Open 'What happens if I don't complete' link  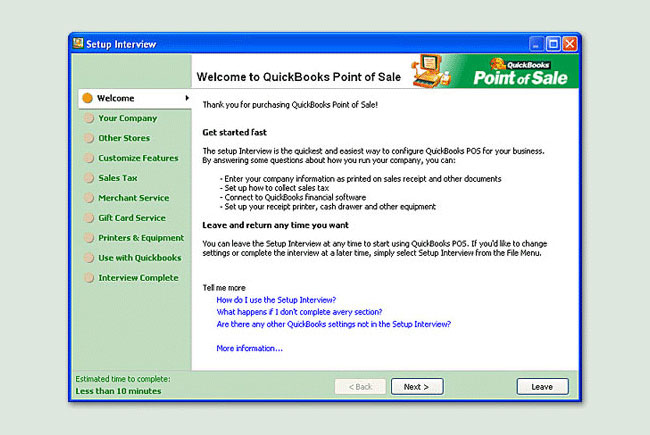[x=299, y=312]
